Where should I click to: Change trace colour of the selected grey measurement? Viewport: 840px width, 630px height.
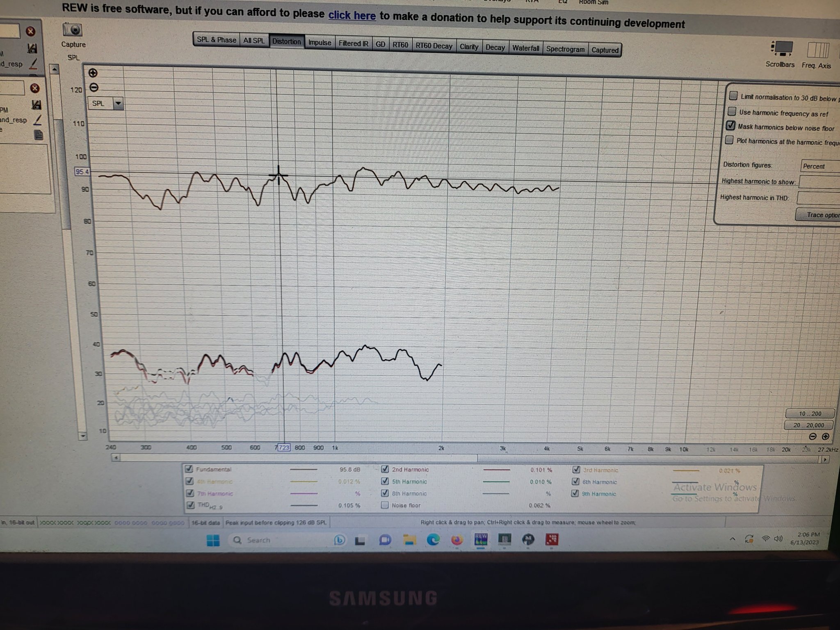coord(33,64)
